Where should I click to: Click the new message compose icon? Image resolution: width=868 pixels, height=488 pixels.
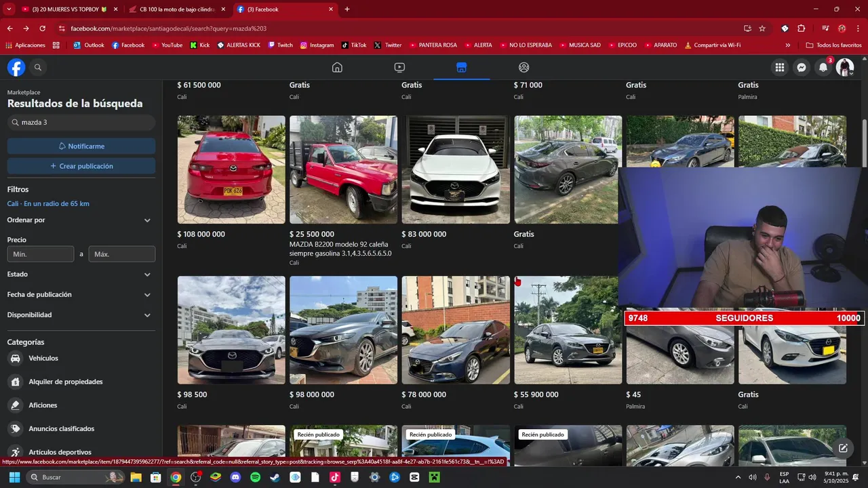[x=843, y=448]
